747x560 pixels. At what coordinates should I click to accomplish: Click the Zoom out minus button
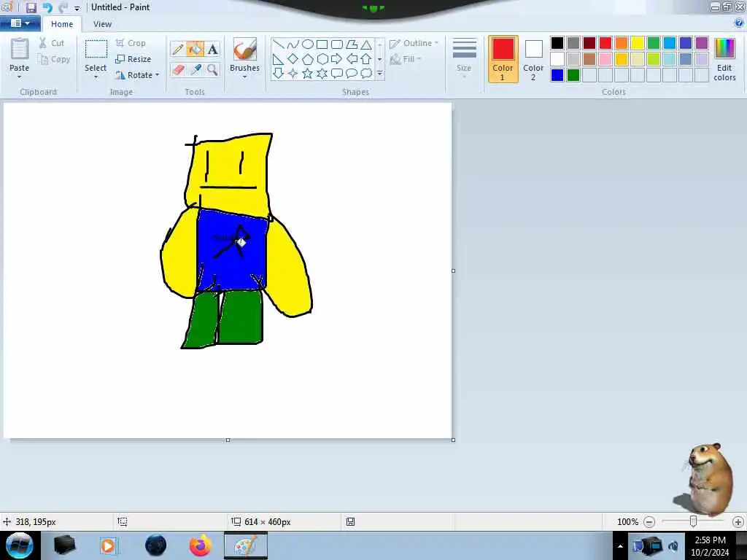point(649,522)
